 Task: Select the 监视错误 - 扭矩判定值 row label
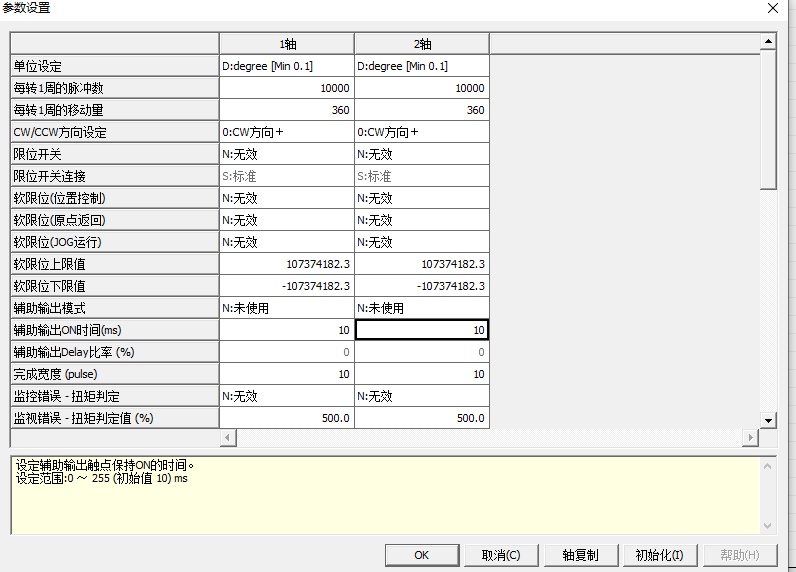pyautogui.click(x=114, y=418)
